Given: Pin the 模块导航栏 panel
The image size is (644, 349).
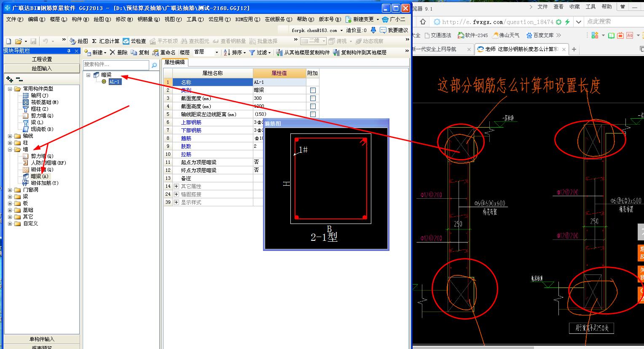Looking at the screenshot, I should [69, 51].
